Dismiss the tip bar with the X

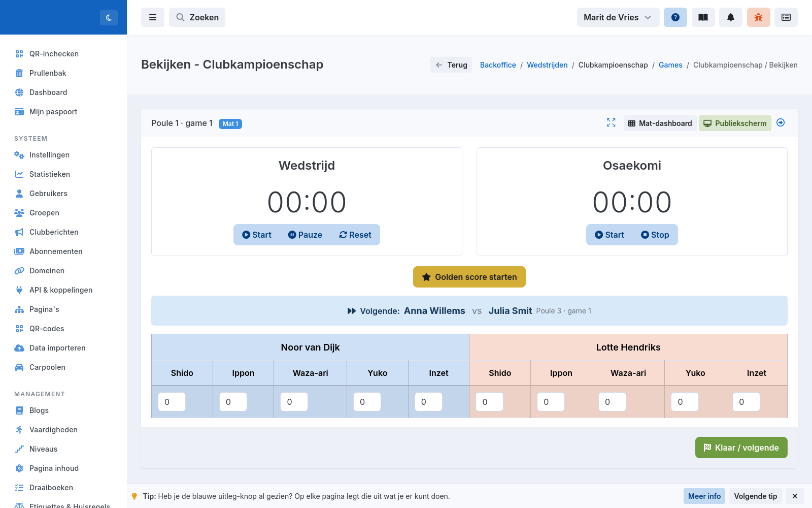click(795, 496)
